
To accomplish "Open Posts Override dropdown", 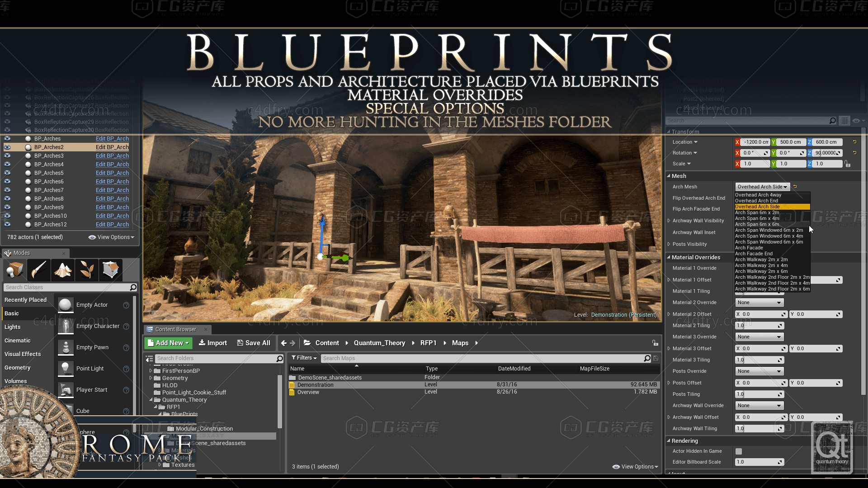I will [759, 371].
